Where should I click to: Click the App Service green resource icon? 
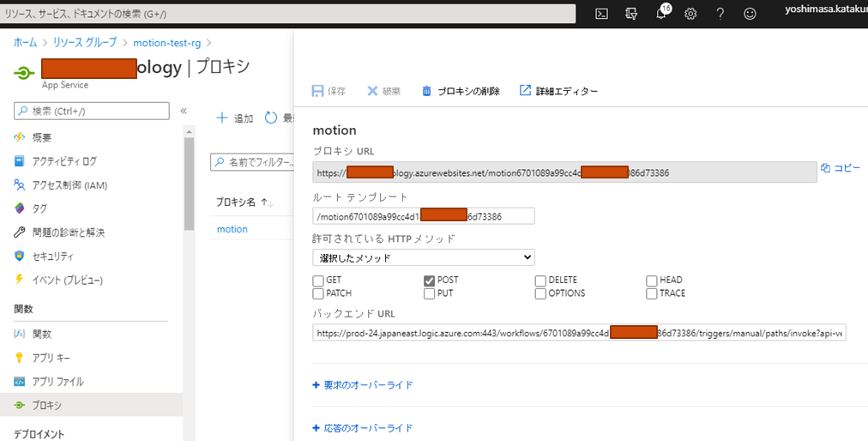(x=24, y=73)
